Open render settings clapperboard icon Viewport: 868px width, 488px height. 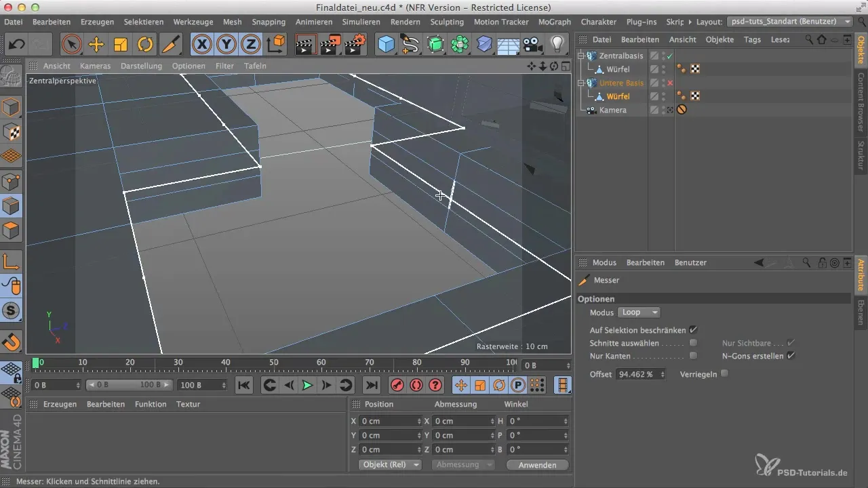coord(355,45)
